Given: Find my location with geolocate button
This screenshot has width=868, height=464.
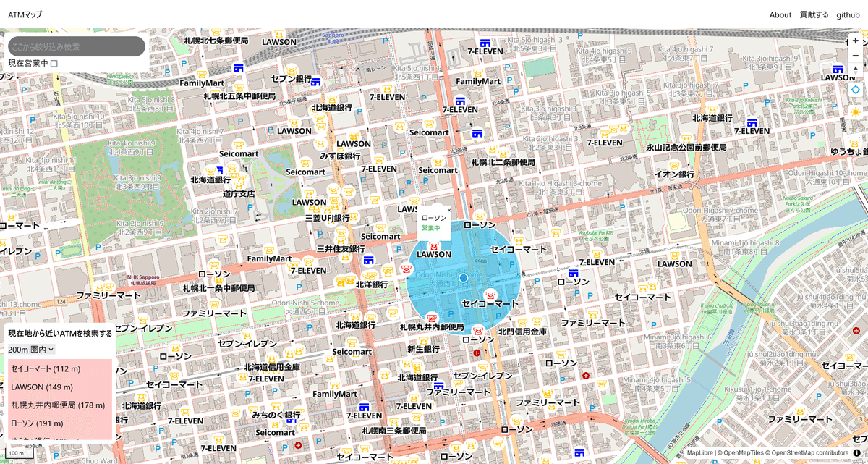Looking at the screenshot, I should pos(856,90).
